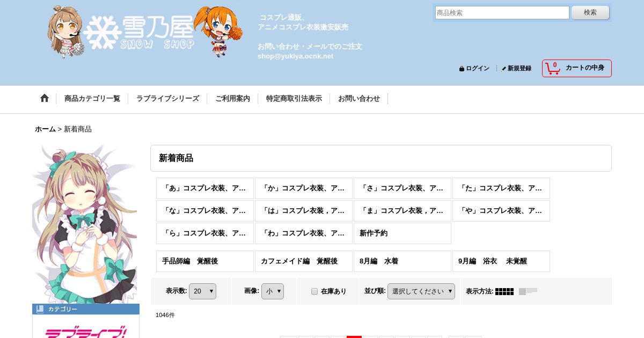The image size is (644, 338).
Task: Open 「わ」コスプレ衣装 category
Action: tap(304, 233)
